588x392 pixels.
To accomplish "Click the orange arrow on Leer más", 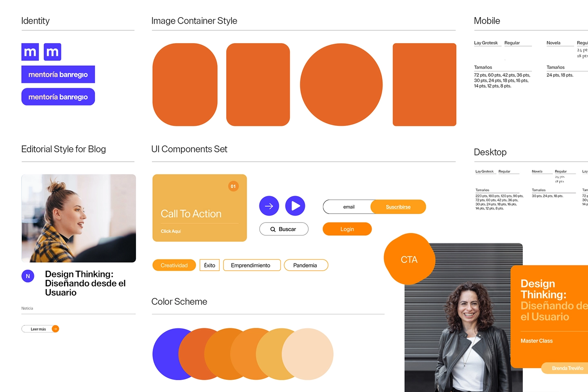I will [x=55, y=329].
